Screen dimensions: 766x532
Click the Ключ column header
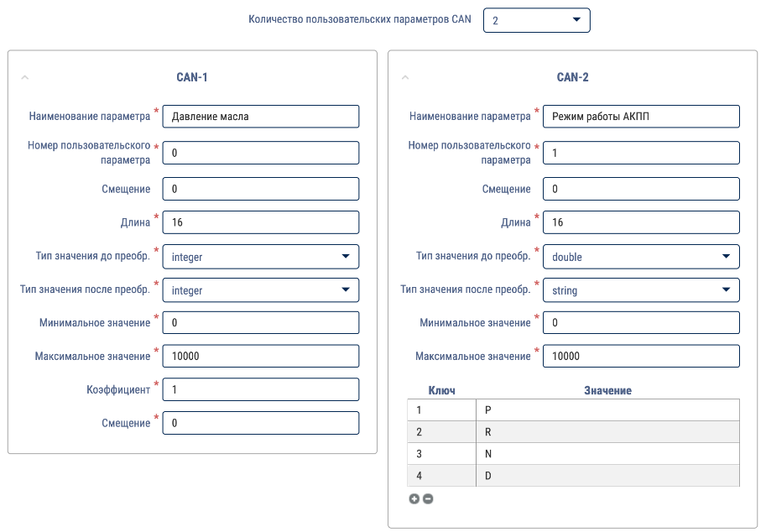(x=441, y=390)
